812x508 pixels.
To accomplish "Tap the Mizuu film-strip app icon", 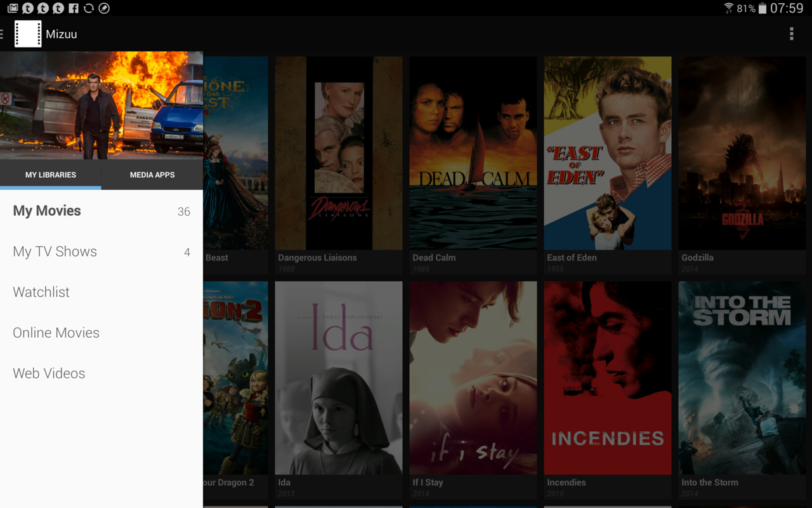I will coord(28,34).
